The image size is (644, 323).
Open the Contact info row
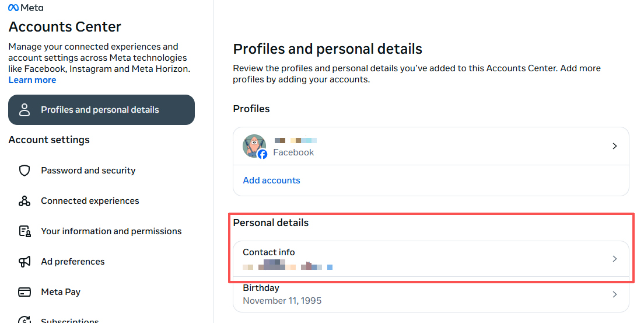tap(408, 259)
